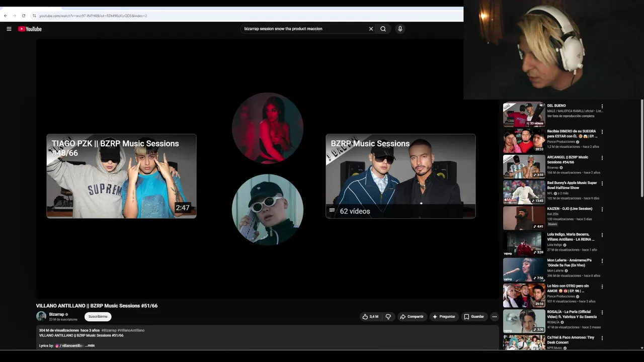
Task: Open options menu for KAIZEN - OJO
Action: (x=602, y=210)
